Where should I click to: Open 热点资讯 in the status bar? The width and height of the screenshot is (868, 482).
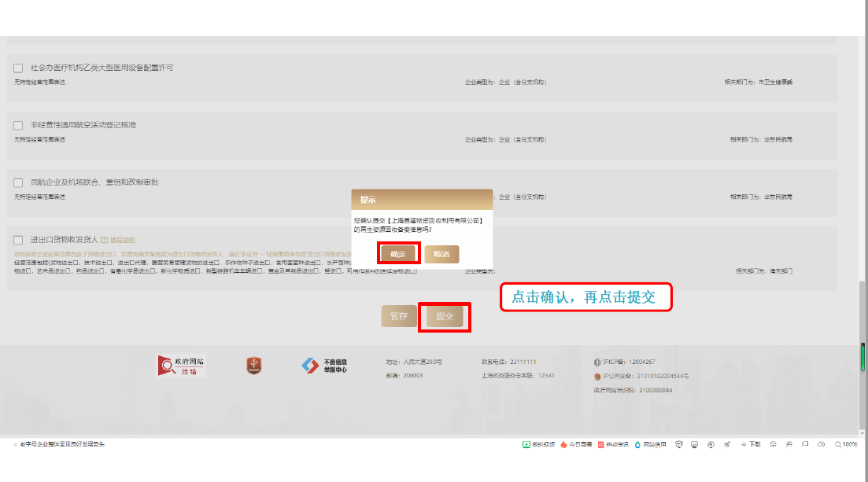tap(614, 444)
